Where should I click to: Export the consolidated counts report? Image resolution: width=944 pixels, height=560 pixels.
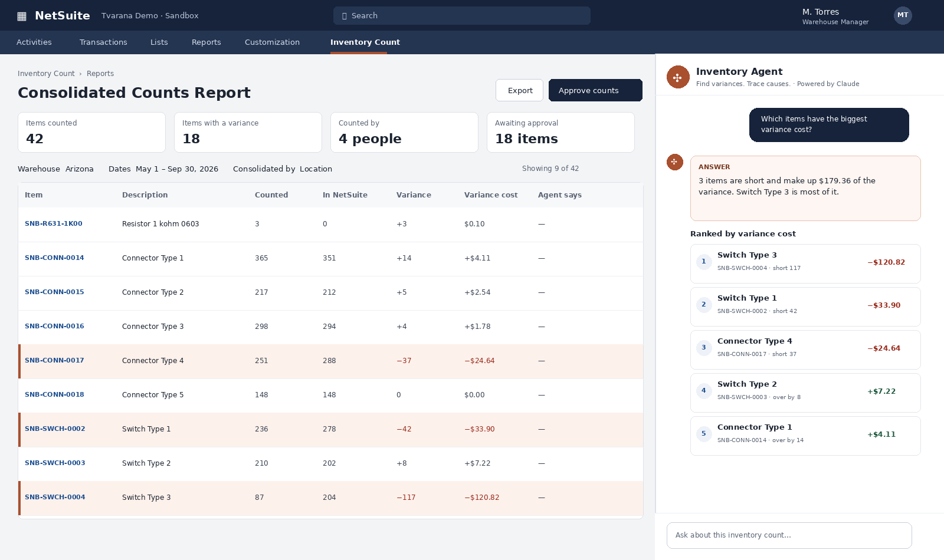click(519, 90)
